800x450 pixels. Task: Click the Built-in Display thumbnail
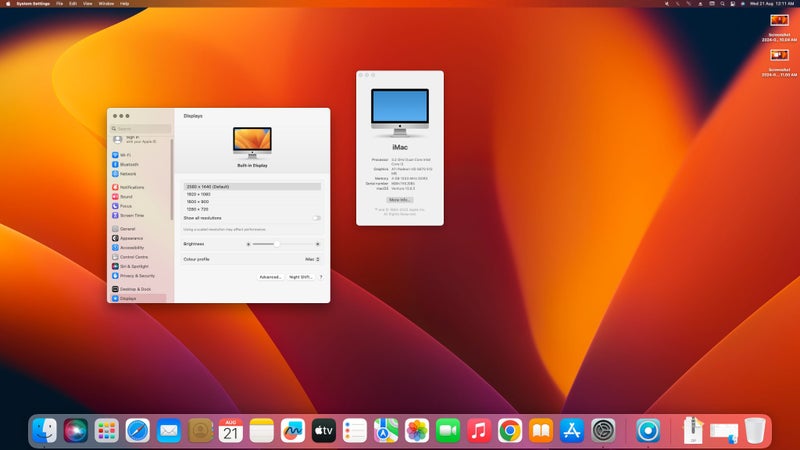(x=252, y=142)
